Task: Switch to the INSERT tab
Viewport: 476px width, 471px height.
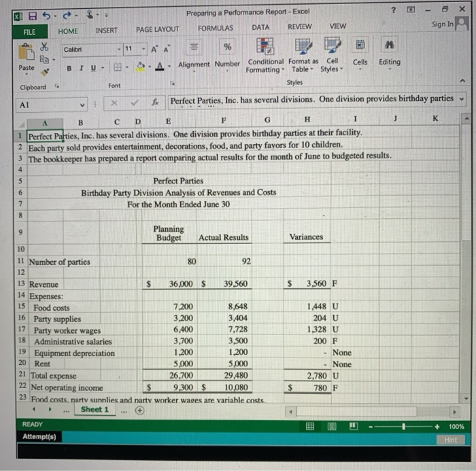Action: click(x=107, y=31)
